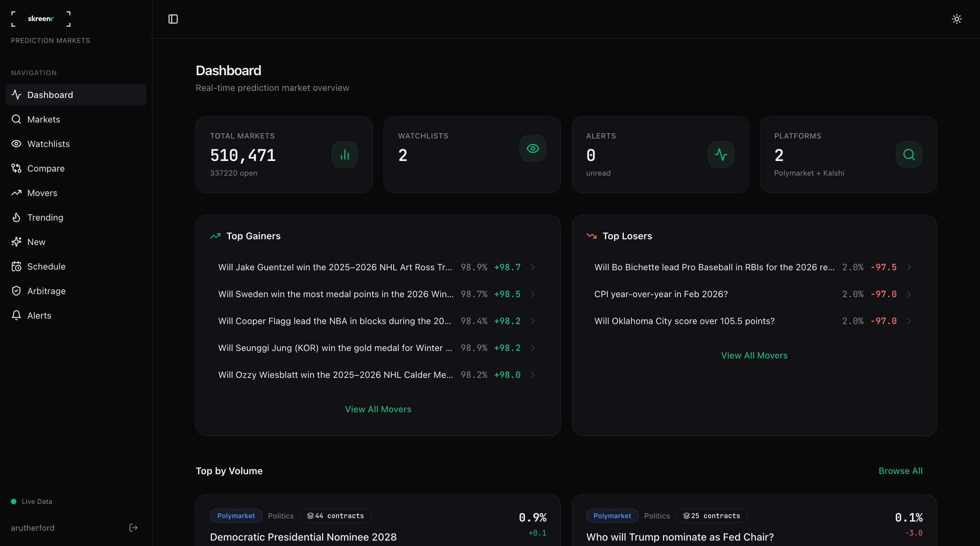Click View All Movers under Top Gainers
Screen dimensions: 980x546
pyautogui.click(x=378, y=409)
